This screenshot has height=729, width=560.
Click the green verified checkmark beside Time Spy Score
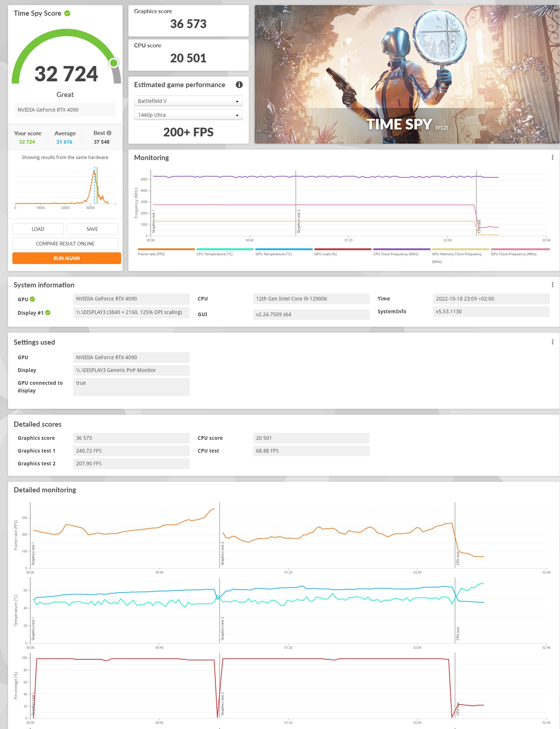[x=67, y=13]
